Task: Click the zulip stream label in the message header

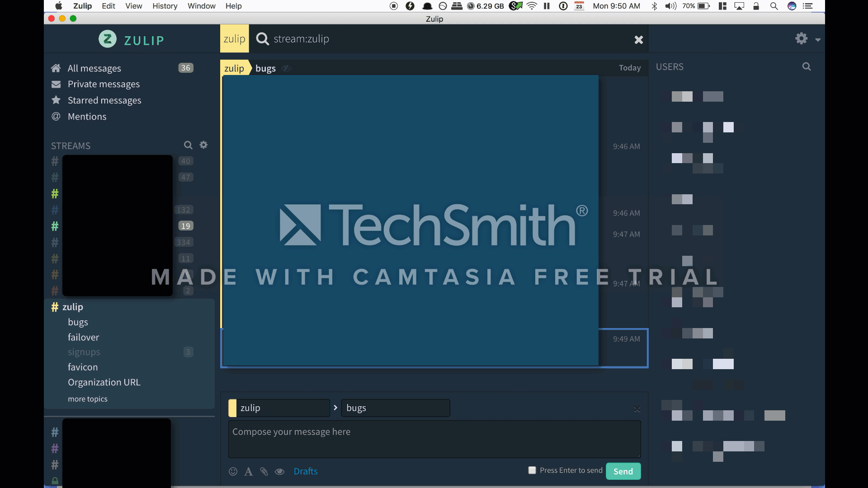Action: tap(234, 68)
